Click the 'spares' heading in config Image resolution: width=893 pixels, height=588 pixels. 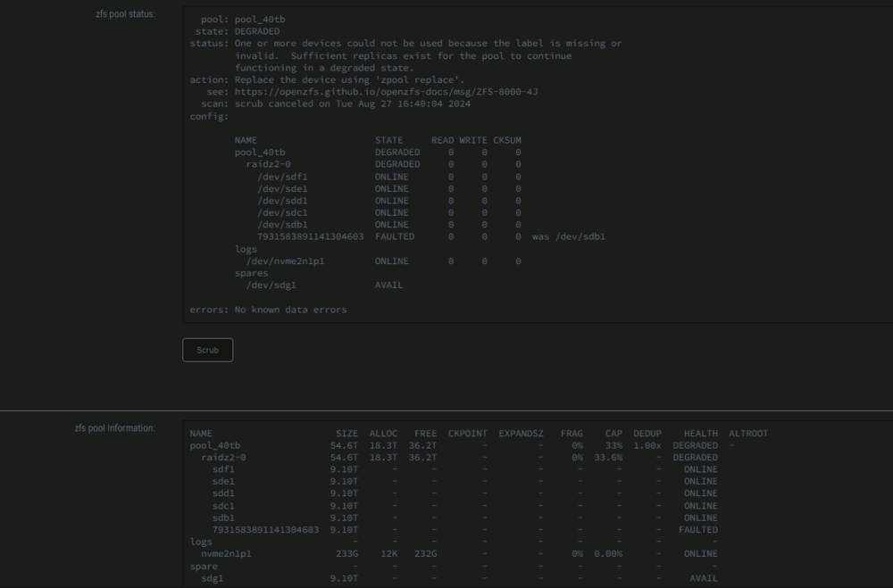(251, 273)
